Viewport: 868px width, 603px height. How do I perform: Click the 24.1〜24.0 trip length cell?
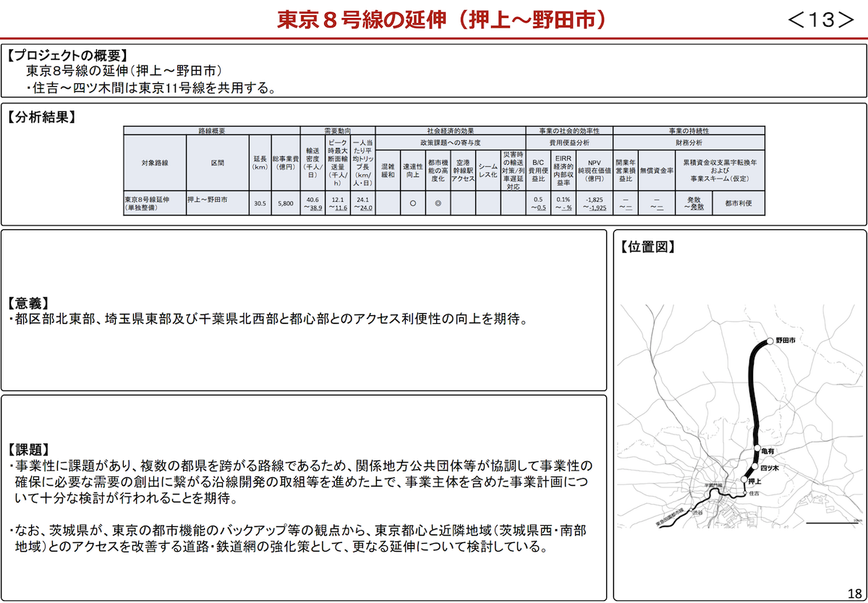(363, 203)
